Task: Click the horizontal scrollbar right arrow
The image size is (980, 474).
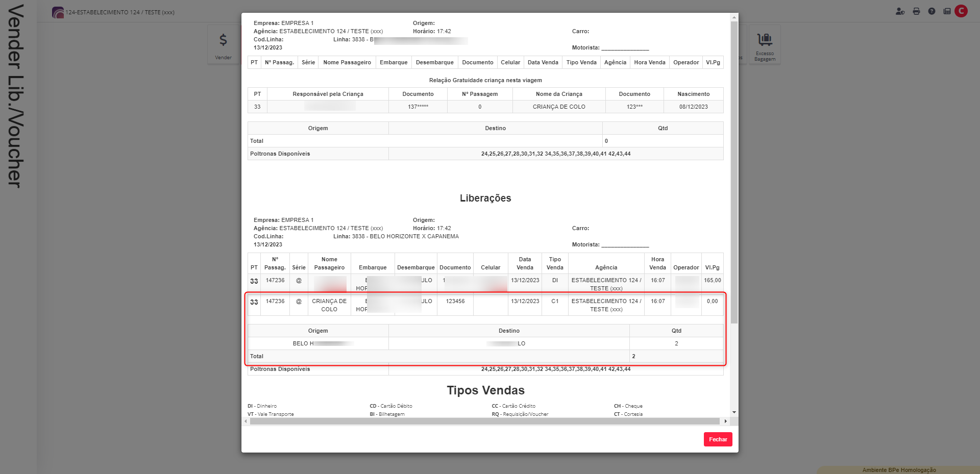Action: 726,421
